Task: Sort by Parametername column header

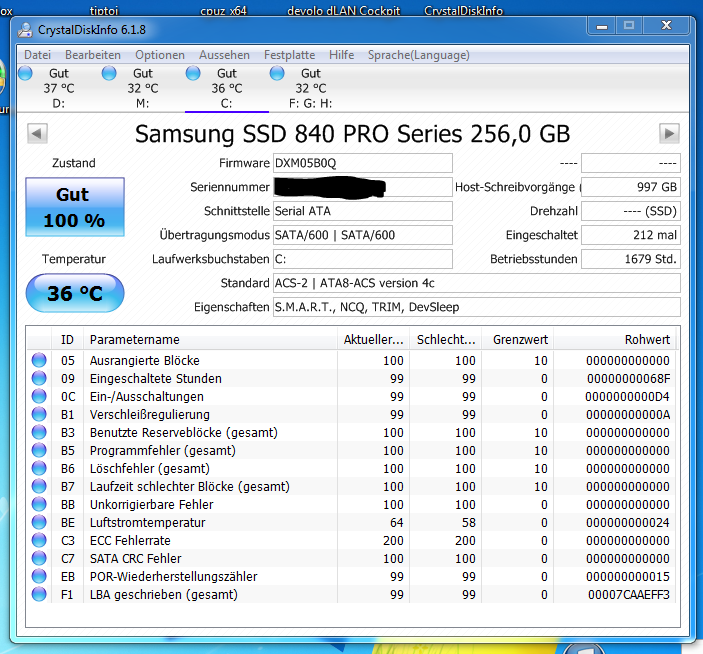Action: pos(210,340)
